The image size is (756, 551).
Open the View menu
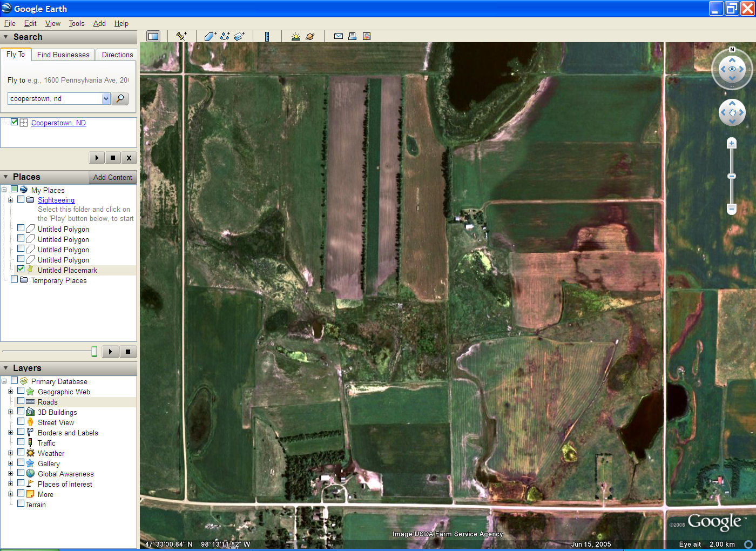click(x=53, y=23)
